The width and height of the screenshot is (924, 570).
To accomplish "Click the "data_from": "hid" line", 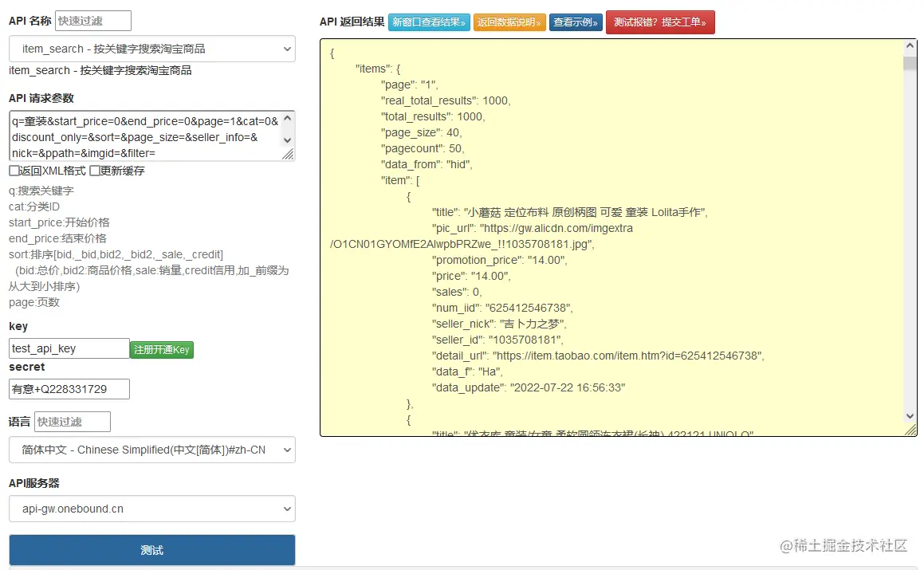I will click(427, 164).
